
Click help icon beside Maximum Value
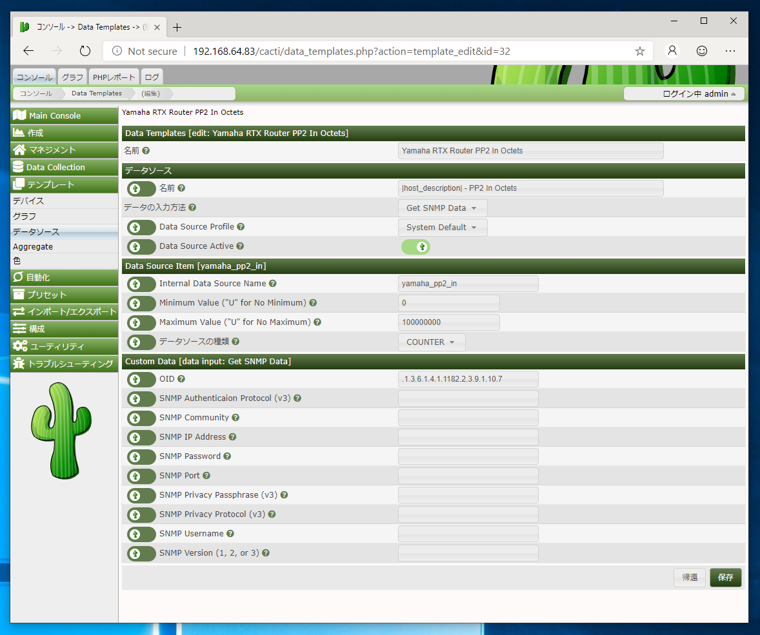(317, 322)
